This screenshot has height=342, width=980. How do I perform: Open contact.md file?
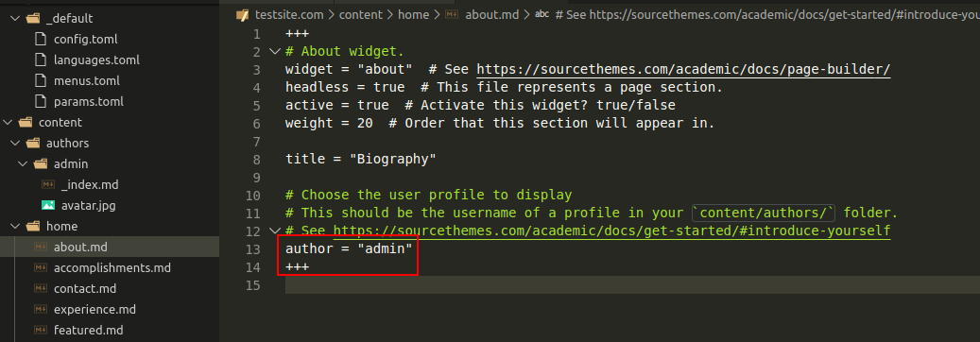85,288
